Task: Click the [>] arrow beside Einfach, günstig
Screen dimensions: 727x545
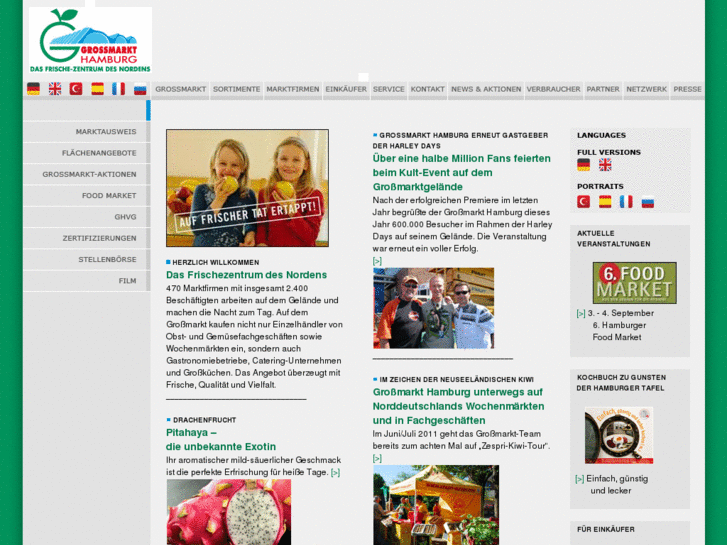Action: click(580, 479)
